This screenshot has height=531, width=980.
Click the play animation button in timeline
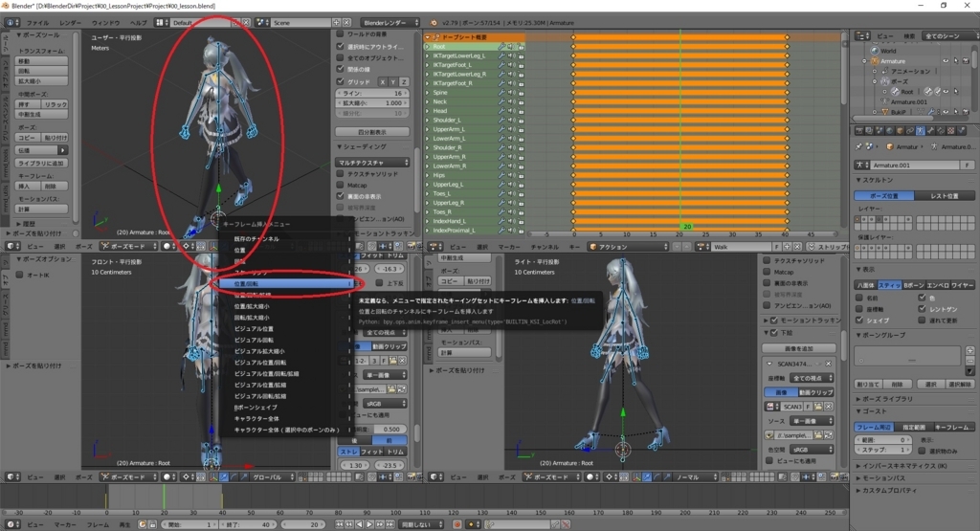[370, 524]
